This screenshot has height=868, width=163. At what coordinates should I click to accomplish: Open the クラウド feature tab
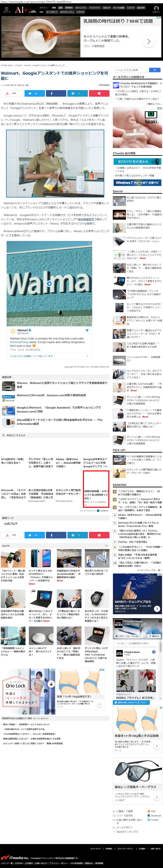tap(81, 12)
